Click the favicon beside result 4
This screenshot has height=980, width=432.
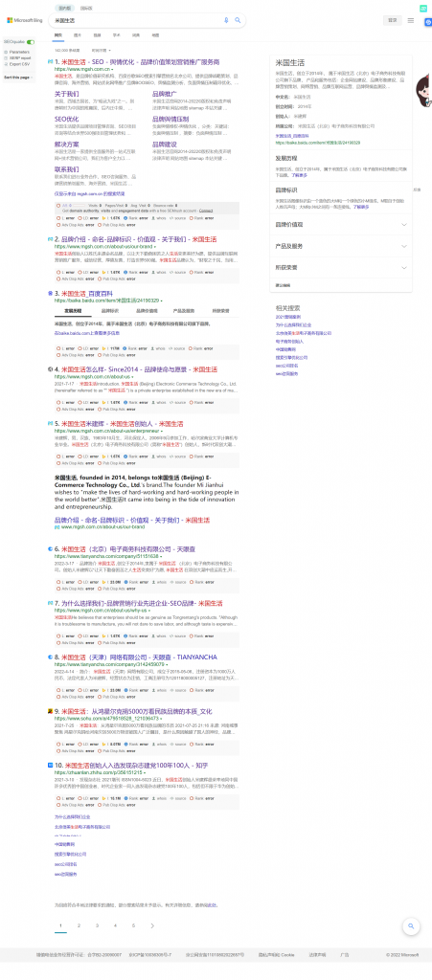[50, 369]
